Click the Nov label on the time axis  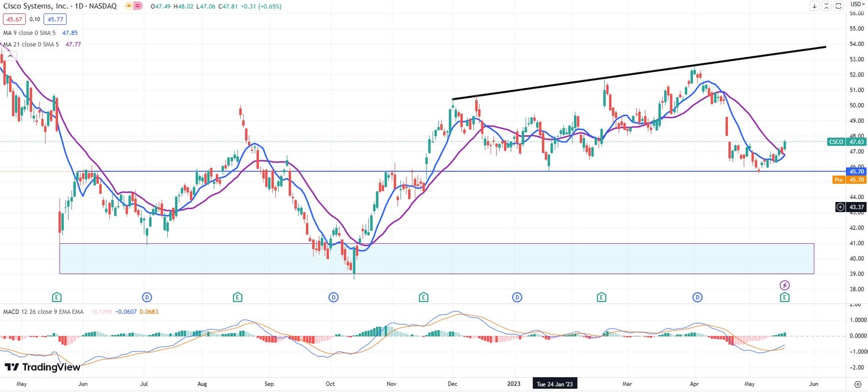click(x=390, y=384)
